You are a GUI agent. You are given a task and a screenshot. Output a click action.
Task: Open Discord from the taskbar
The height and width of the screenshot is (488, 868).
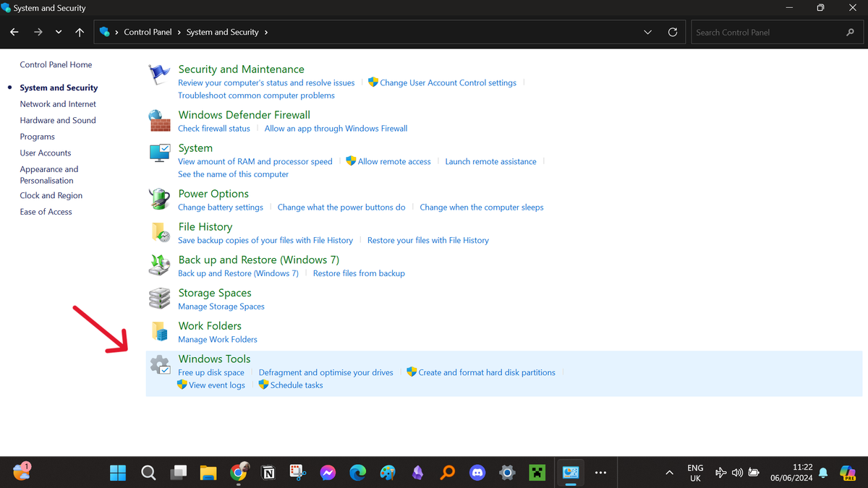click(477, 473)
